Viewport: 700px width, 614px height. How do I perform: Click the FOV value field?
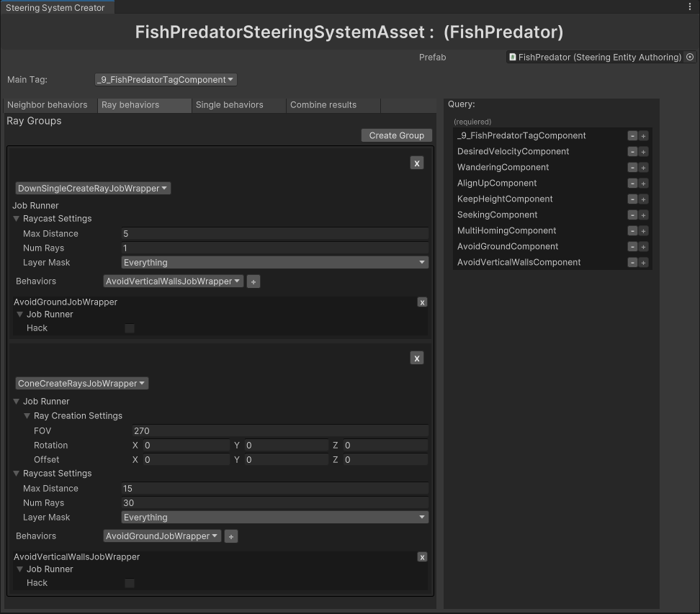coord(279,431)
